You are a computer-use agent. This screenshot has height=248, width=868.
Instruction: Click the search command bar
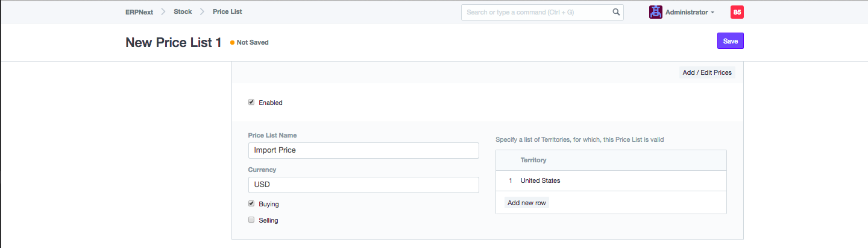click(x=536, y=12)
